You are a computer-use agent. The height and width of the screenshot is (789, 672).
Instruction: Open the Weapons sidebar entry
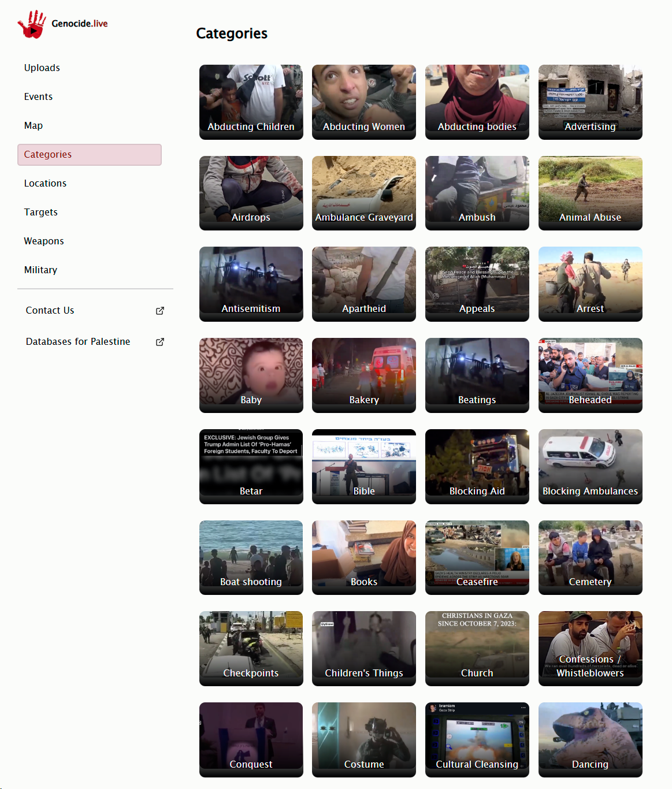[x=44, y=241]
